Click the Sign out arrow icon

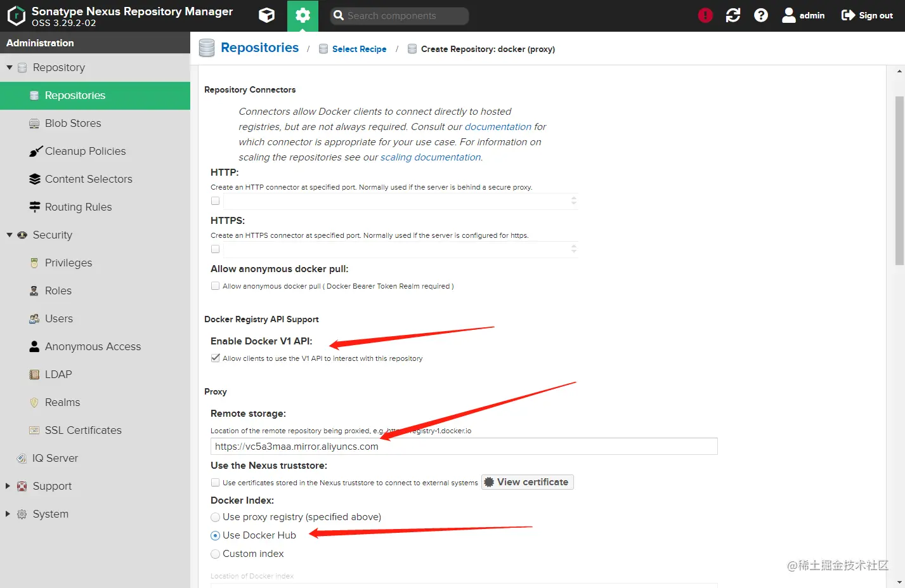click(848, 15)
